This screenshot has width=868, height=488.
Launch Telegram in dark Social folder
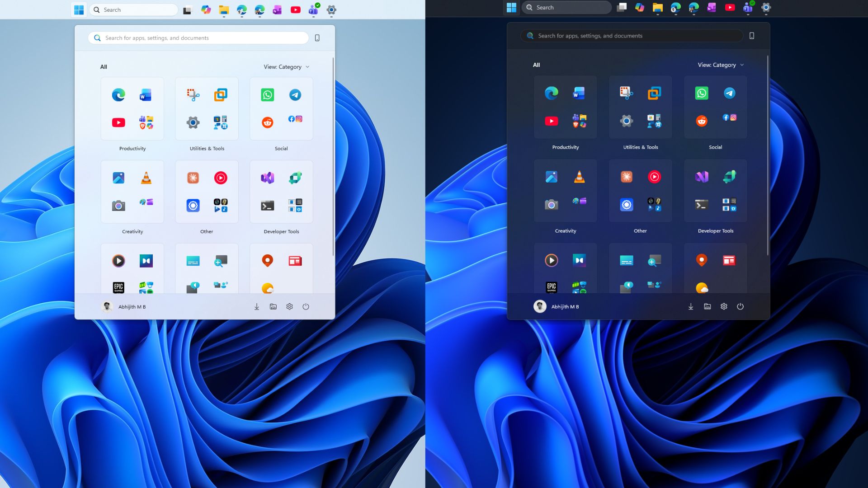coord(730,93)
